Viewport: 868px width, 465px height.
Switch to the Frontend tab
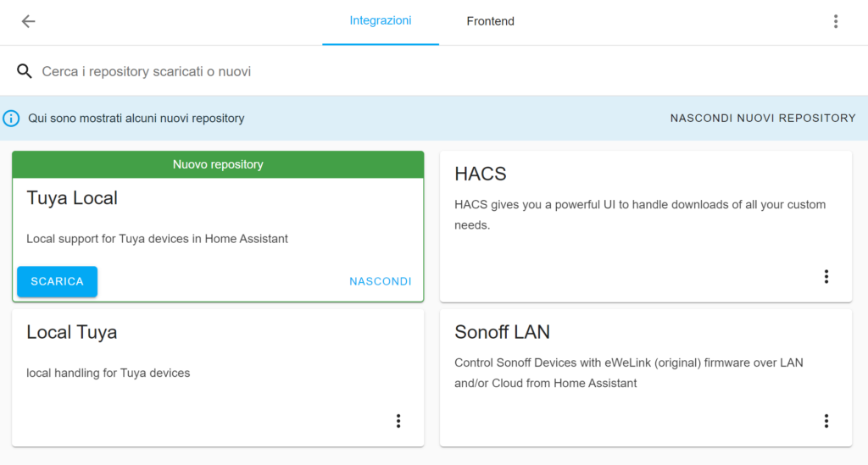[490, 21]
